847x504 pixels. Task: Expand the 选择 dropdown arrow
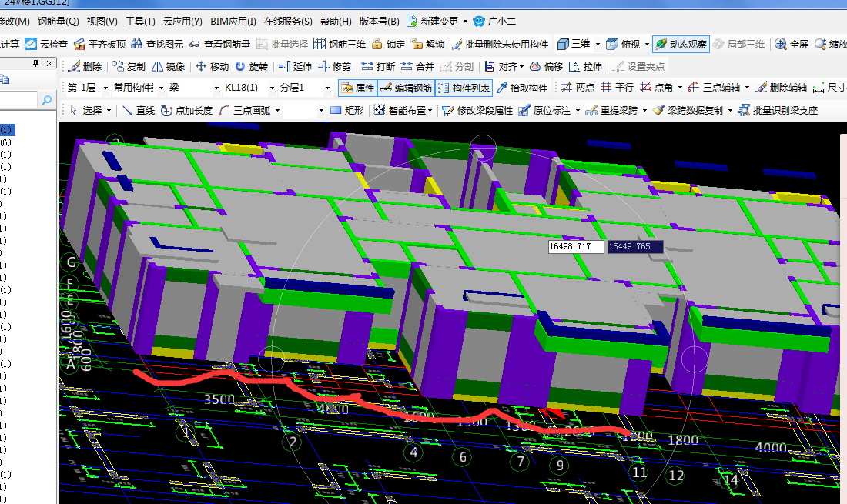point(109,111)
